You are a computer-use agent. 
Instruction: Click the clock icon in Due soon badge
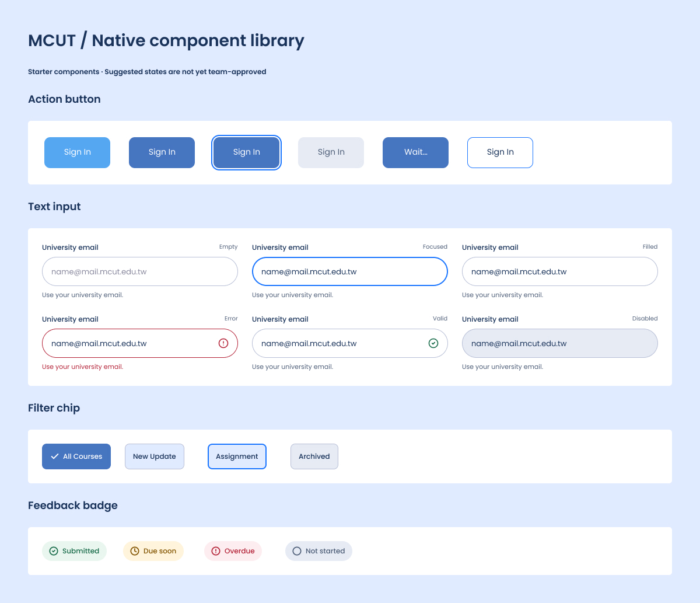point(135,551)
